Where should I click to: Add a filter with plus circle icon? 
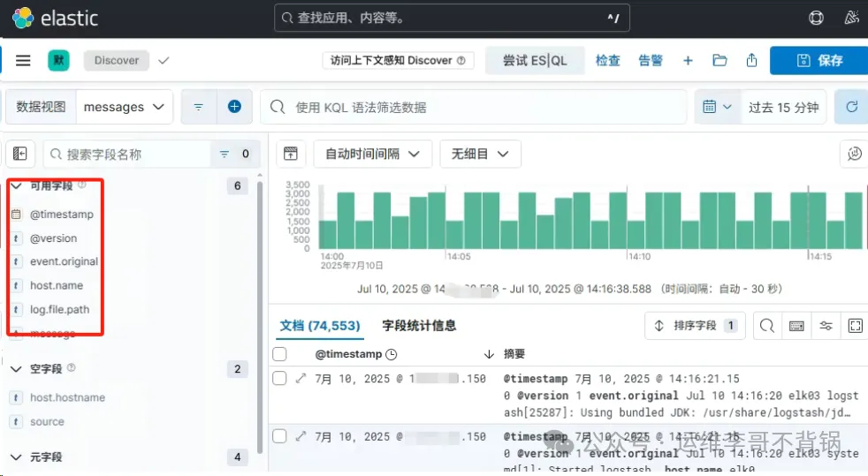pyautogui.click(x=234, y=107)
